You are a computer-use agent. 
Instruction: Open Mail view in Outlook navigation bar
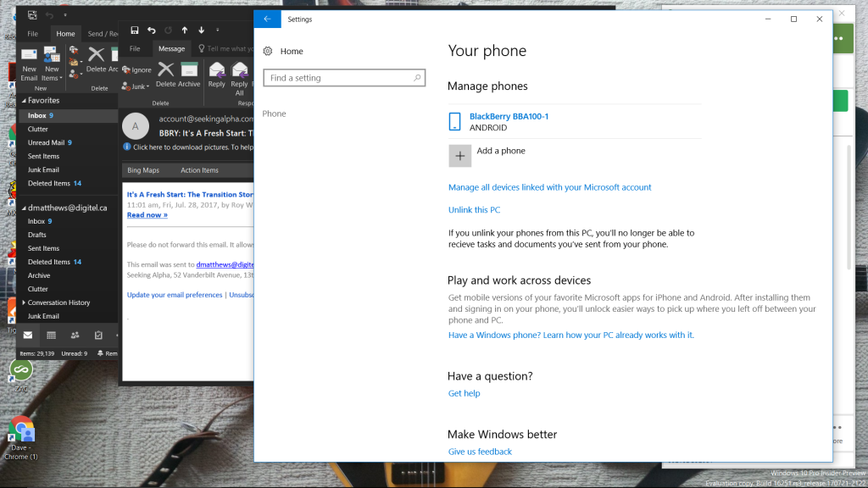(x=28, y=335)
